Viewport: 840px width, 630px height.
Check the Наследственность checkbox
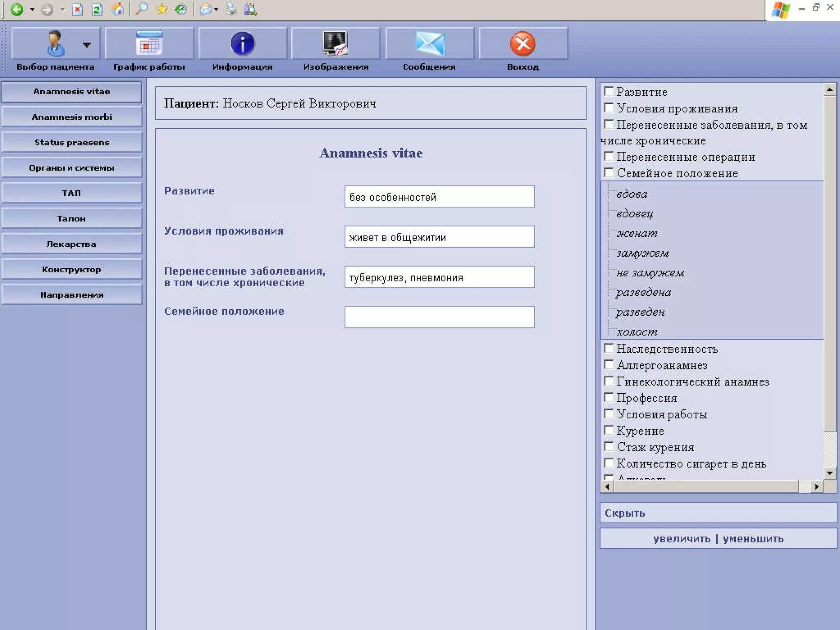pyautogui.click(x=609, y=349)
